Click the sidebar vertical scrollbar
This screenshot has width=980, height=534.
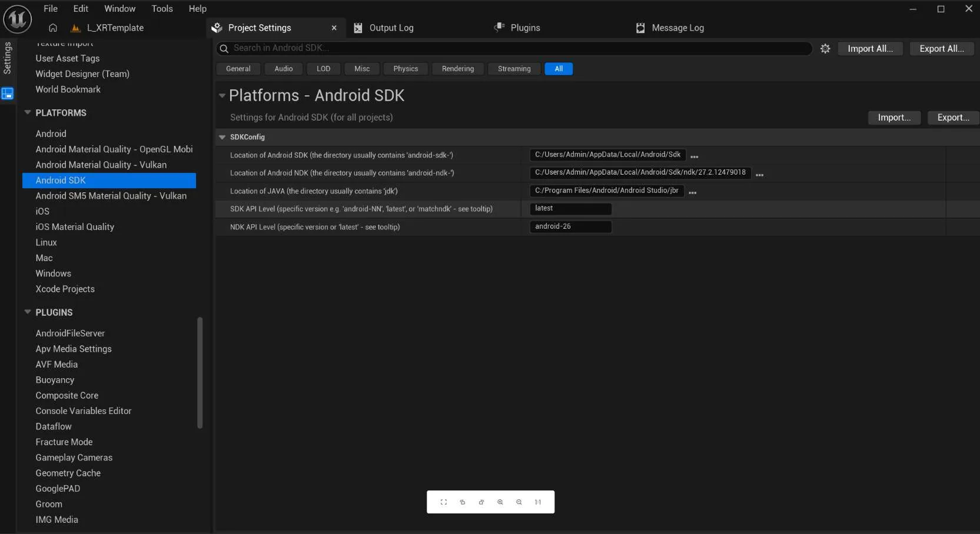[x=200, y=373]
